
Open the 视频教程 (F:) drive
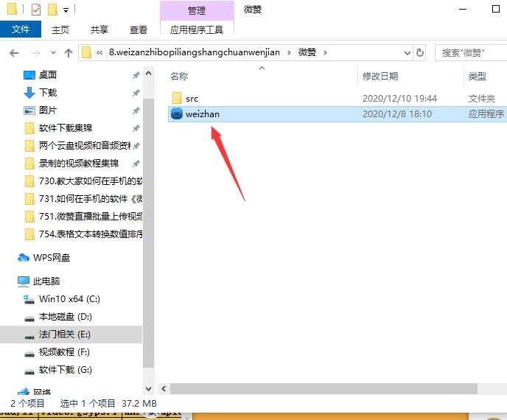click(64, 351)
